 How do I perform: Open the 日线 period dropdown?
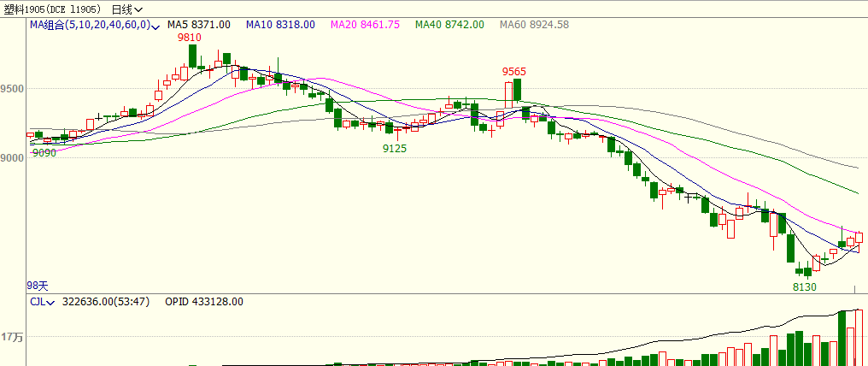tap(126, 9)
